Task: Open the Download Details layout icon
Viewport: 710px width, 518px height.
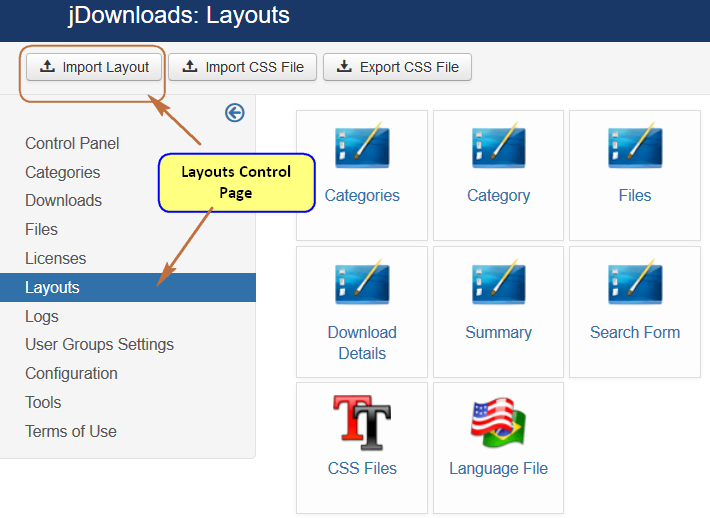Action: click(x=362, y=282)
